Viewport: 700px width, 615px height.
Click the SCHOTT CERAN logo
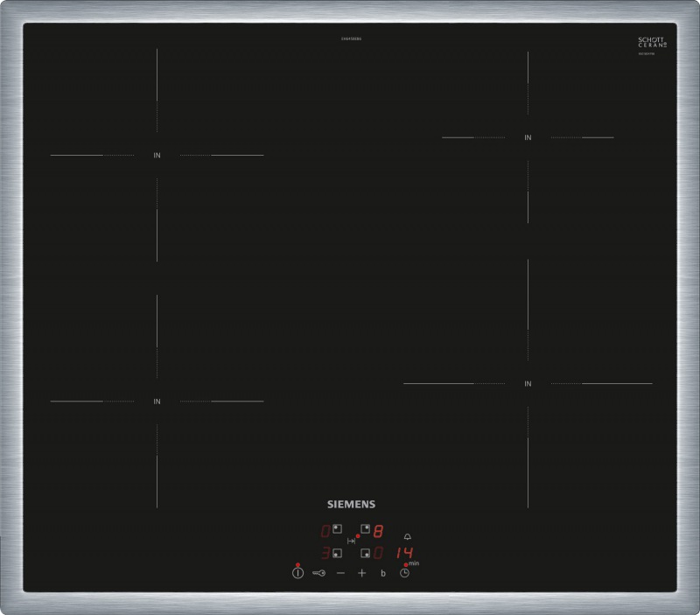[652, 42]
